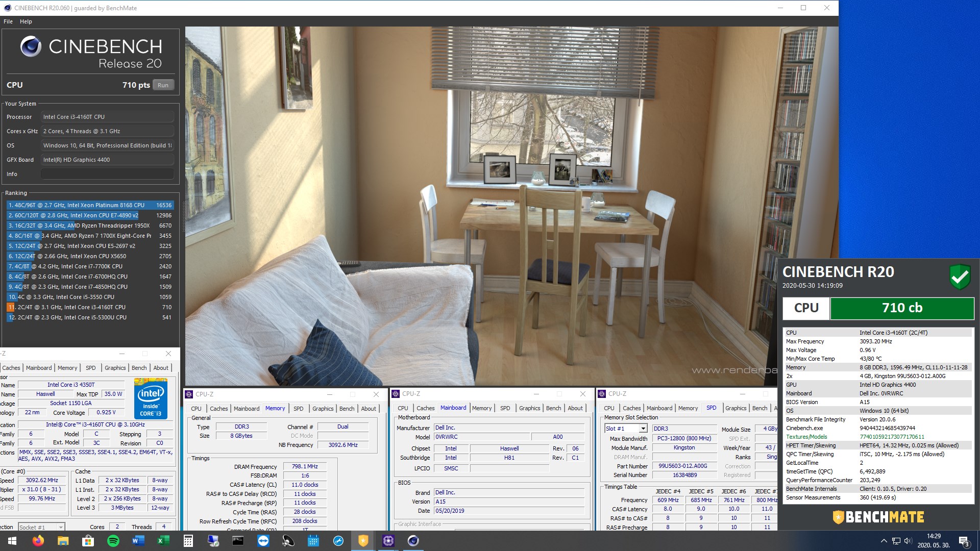Click the Cinebench icon in the title bar
The image size is (980, 551).
point(7,8)
